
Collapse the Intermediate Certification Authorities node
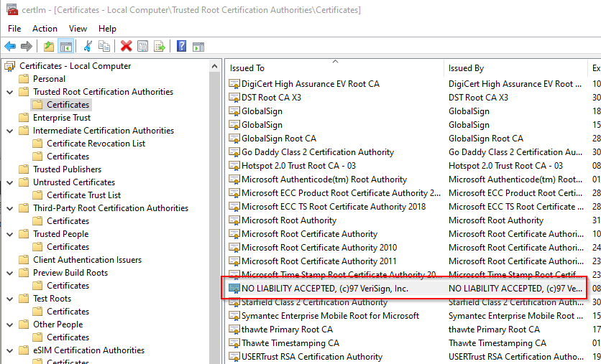point(10,131)
